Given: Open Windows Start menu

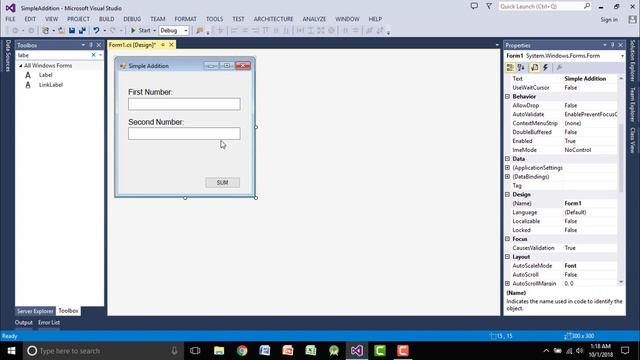Looking at the screenshot, I should point(11,351).
